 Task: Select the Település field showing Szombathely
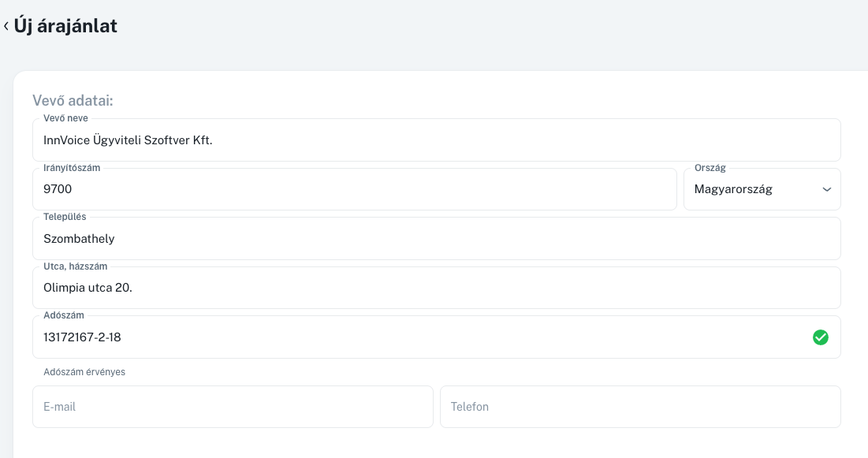coord(436,239)
